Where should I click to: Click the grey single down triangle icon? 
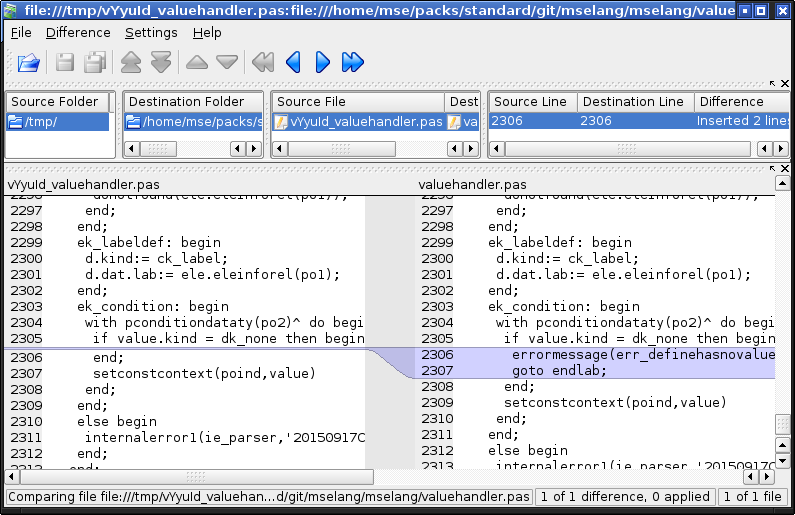click(227, 63)
